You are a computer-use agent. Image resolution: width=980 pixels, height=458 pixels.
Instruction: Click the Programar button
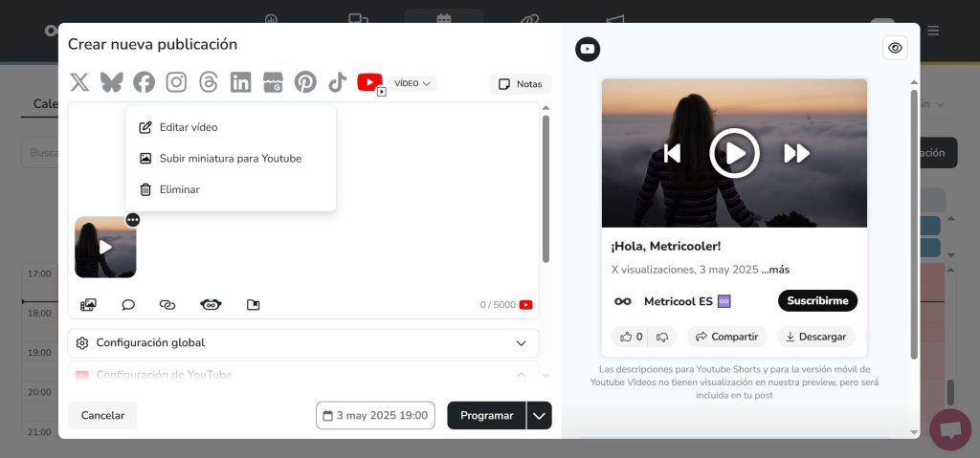click(486, 416)
